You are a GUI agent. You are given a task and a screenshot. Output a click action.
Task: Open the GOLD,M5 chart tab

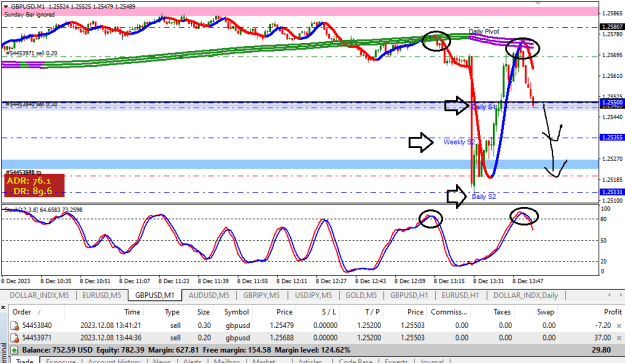[x=361, y=295]
